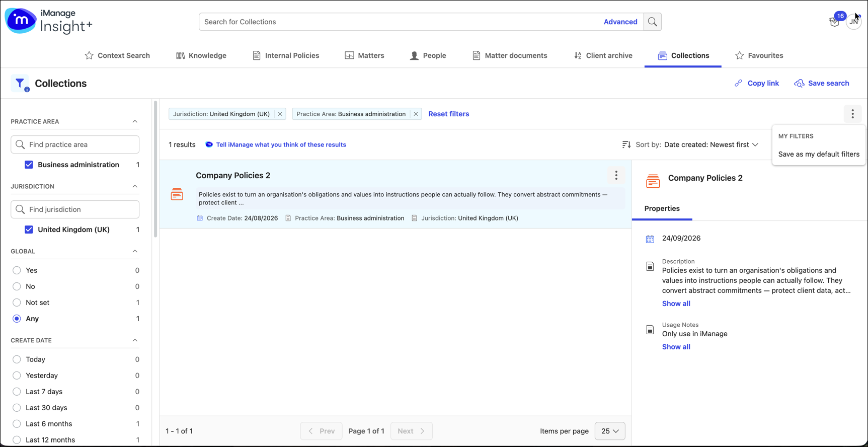The image size is (868, 447).
Task: Click the Save search button
Action: (822, 83)
